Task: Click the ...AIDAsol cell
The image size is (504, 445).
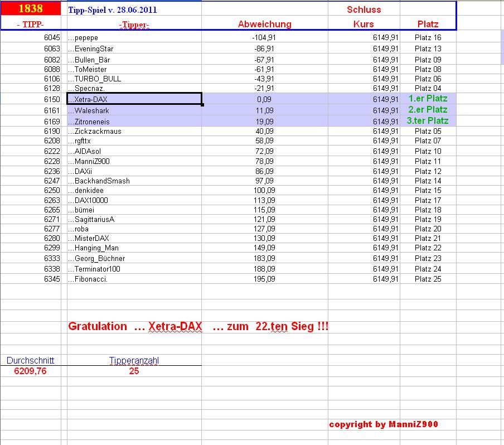Action: pos(134,151)
